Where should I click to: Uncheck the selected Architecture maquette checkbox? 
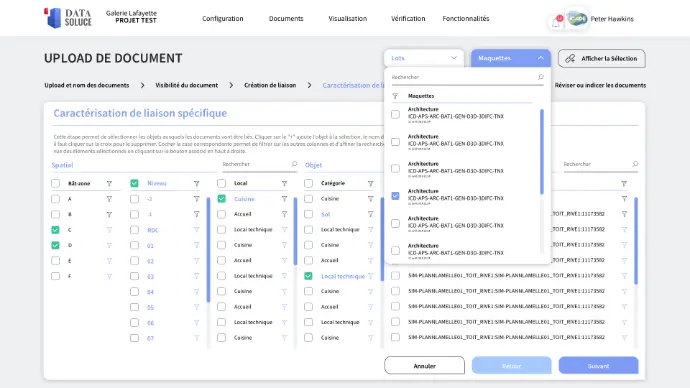(x=396, y=196)
